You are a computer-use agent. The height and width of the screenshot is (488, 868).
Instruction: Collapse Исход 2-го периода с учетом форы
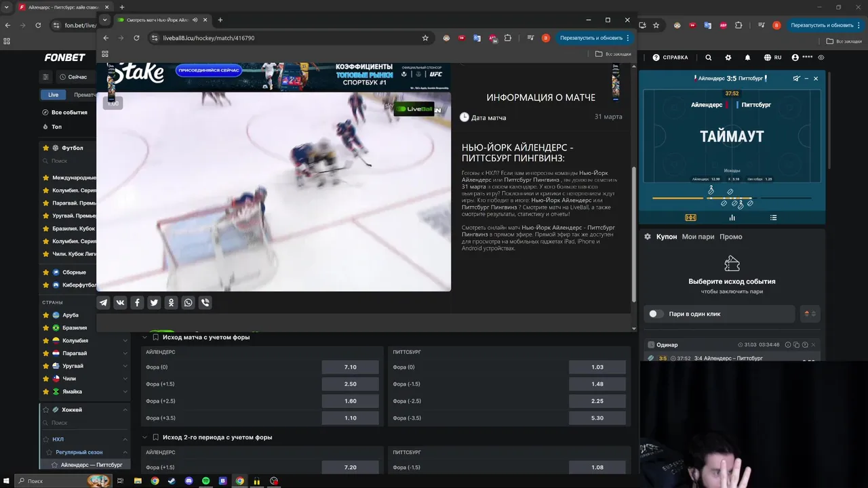tap(144, 437)
